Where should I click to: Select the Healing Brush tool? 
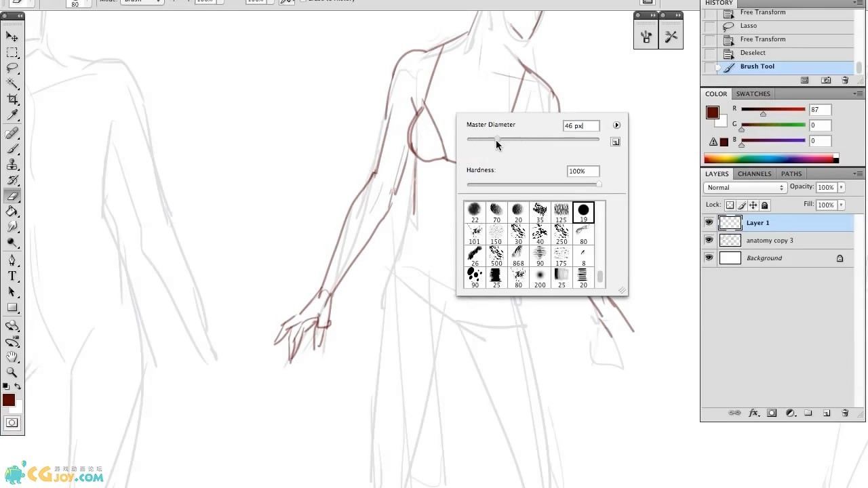pos(12,134)
